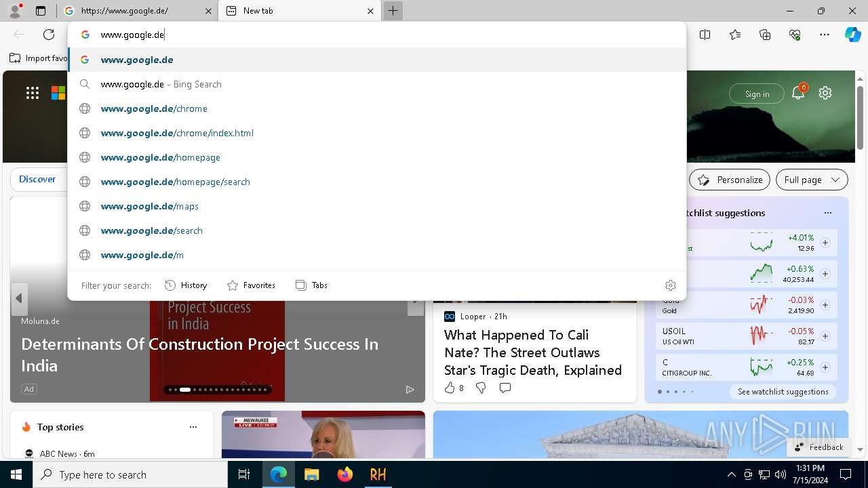Expand the Full page layout dropdown
Screen dimensions: 868x488
(x=812, y=180)
